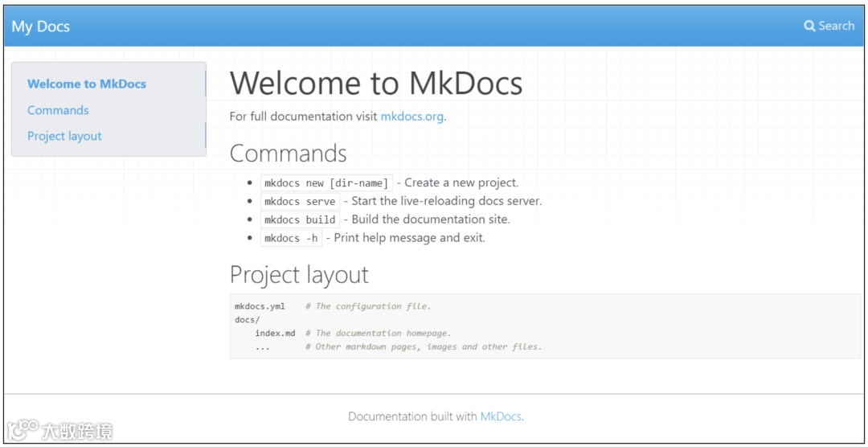This screenshot has height=447, width=868.
Task: Click The documentation homepage comment
Action: tap(379, 334)
